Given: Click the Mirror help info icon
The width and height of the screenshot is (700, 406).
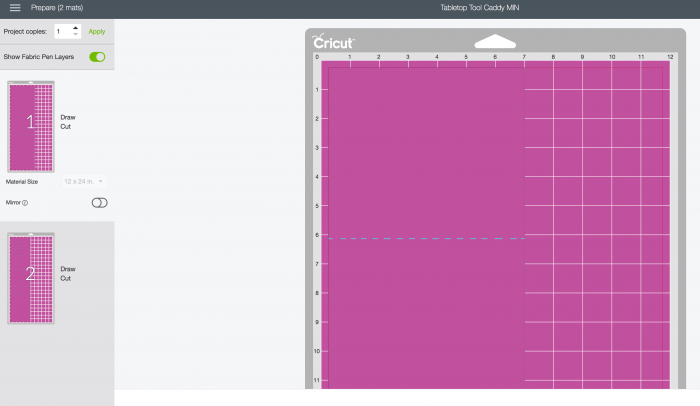Looking at the screenshot, I should (25, 203).
